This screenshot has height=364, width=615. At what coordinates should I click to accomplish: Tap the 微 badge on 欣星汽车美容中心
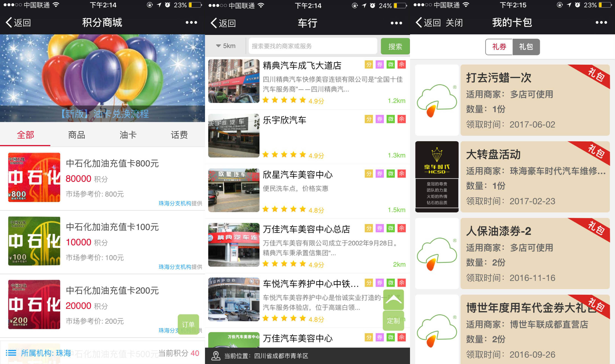coord(391,174)
